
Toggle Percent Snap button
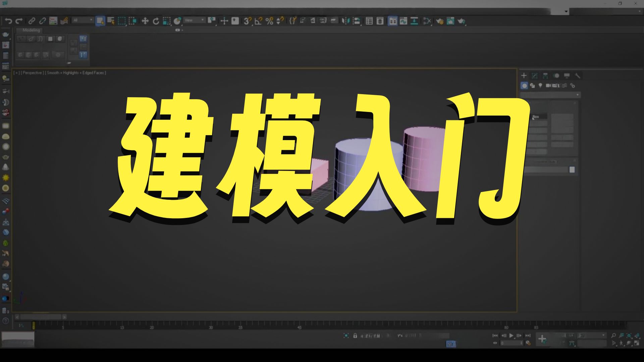(x=269, y=21)
